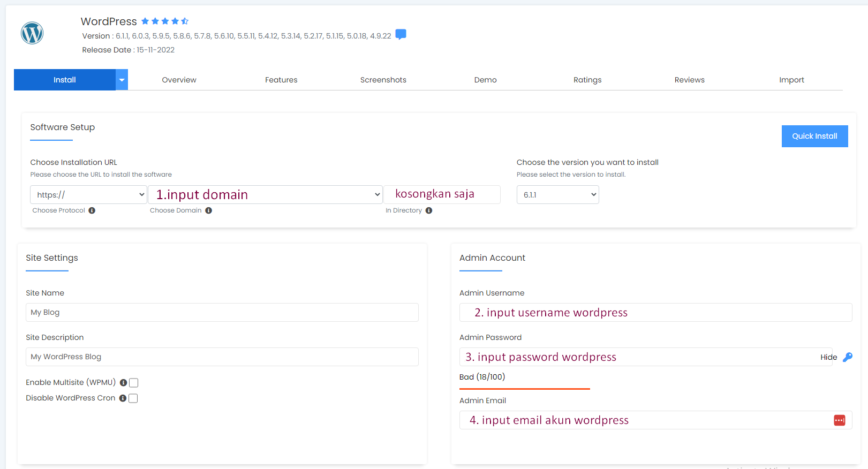The width and height of the screenshot is (868, 469).
Task: Open the Ratings tab
Action: point(587,80)
